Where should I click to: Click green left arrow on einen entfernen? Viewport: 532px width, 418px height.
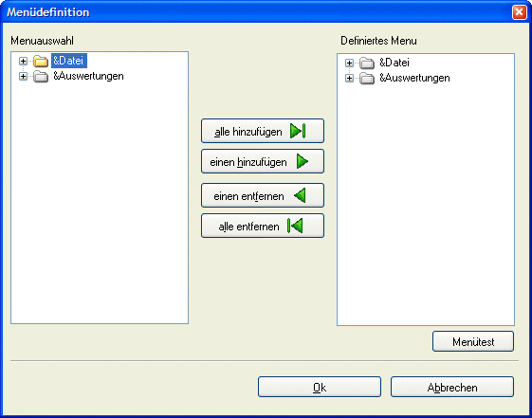click(300, 195)
